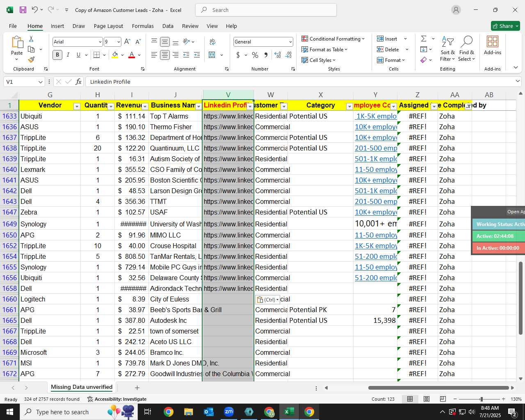Click the Merge & Center icon
This screenshot has width=525, height=420.
(x=212, y=55)
